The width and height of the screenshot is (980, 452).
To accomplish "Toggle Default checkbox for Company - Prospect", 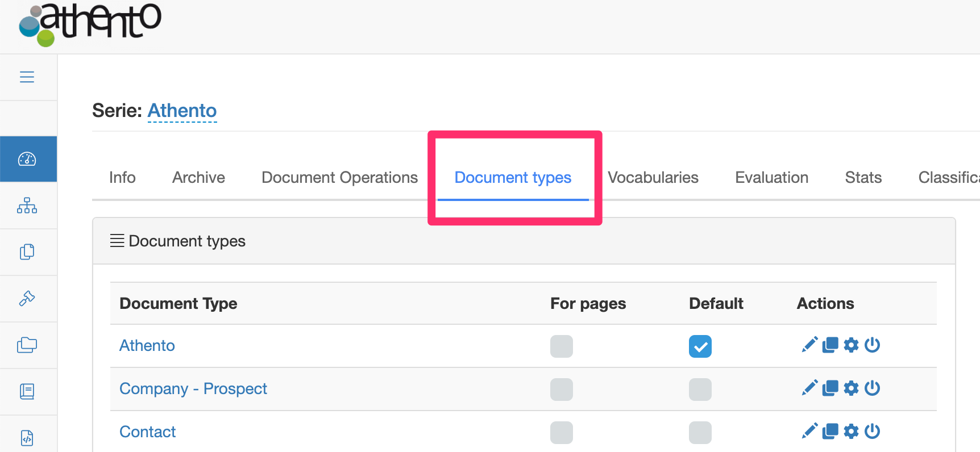I will point(700,390).
